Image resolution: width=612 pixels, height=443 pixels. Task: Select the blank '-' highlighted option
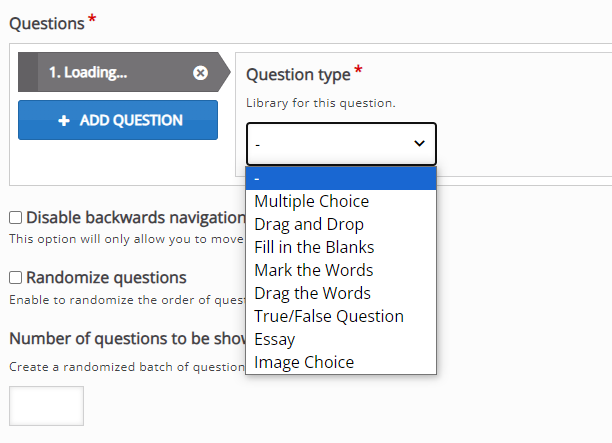tap(341, 178)
